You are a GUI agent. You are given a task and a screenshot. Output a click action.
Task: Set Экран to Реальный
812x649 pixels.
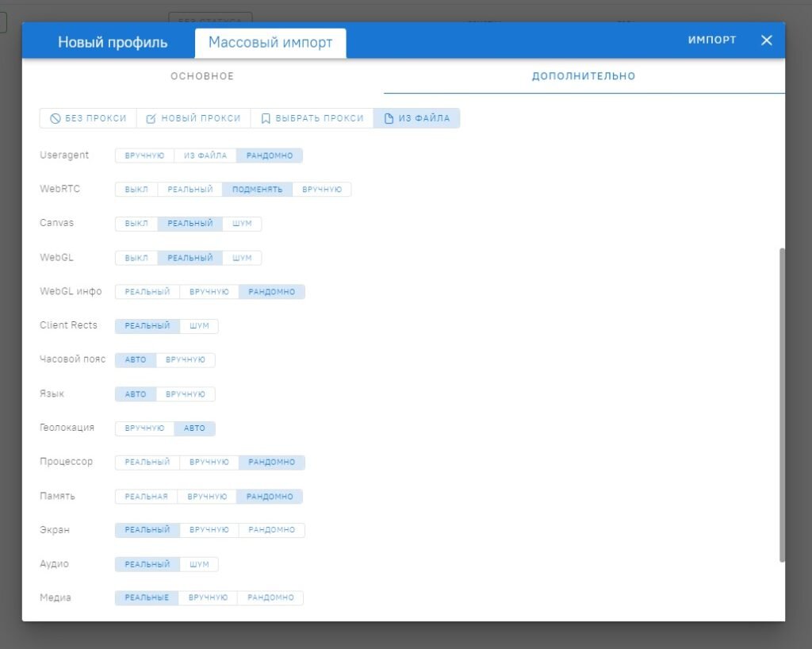pyautogui.click(x=147, y=530)
